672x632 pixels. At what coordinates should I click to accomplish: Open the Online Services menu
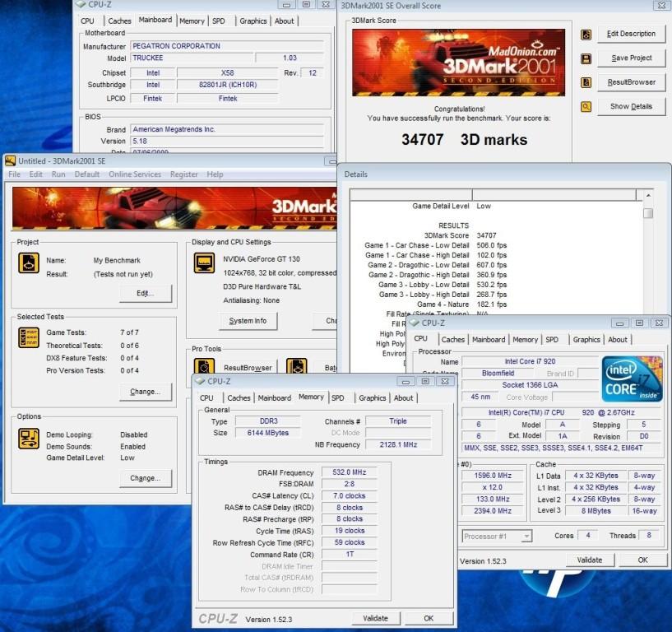pyautogui.click(x=135, y=174)
